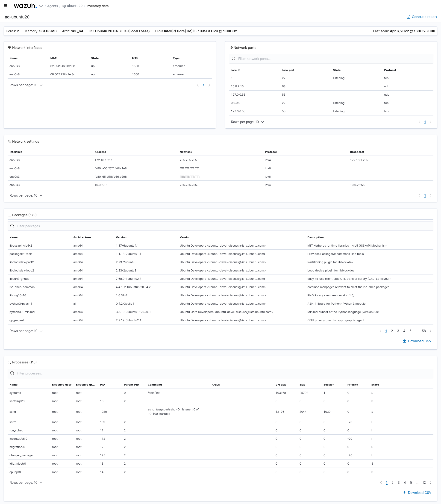Click address 172.16.1.211 in Network settings
Viewport: 441px width, 504px height.
[x=103, y=160]
